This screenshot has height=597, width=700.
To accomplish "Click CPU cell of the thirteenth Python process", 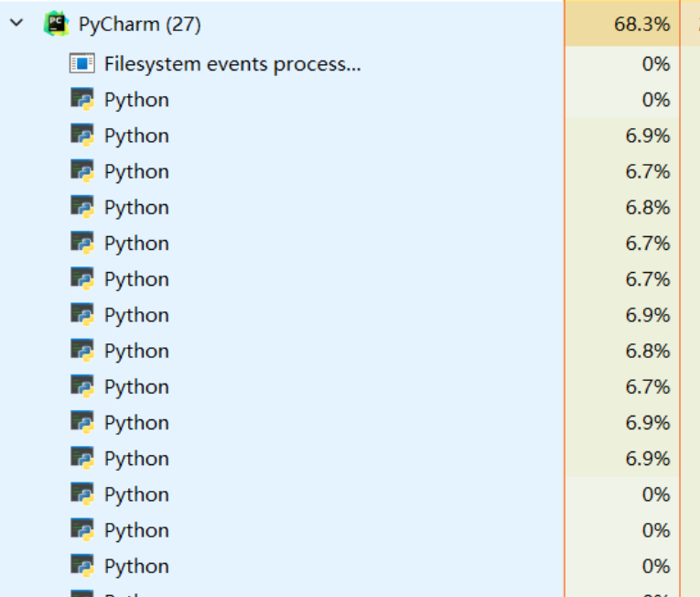I will pos(655,530).
